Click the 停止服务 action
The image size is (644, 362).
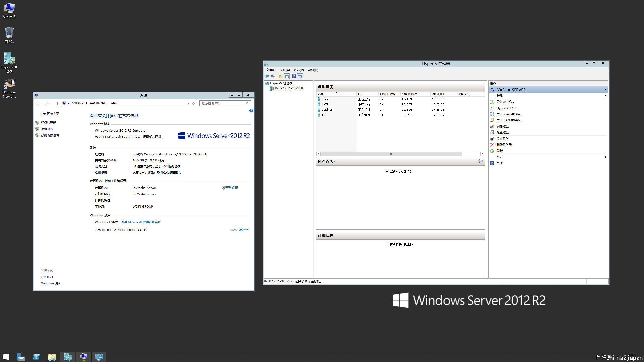point(502,139)
